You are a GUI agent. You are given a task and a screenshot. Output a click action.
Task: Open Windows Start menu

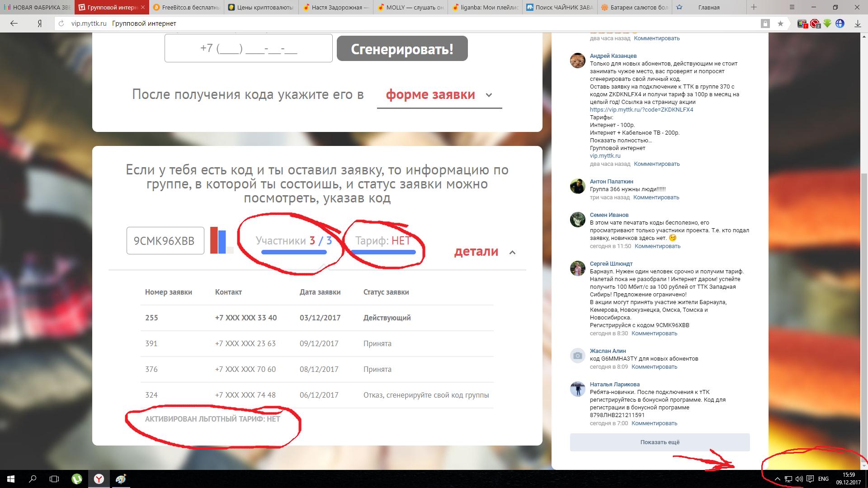pyautogui.click(x=11, y=479)
